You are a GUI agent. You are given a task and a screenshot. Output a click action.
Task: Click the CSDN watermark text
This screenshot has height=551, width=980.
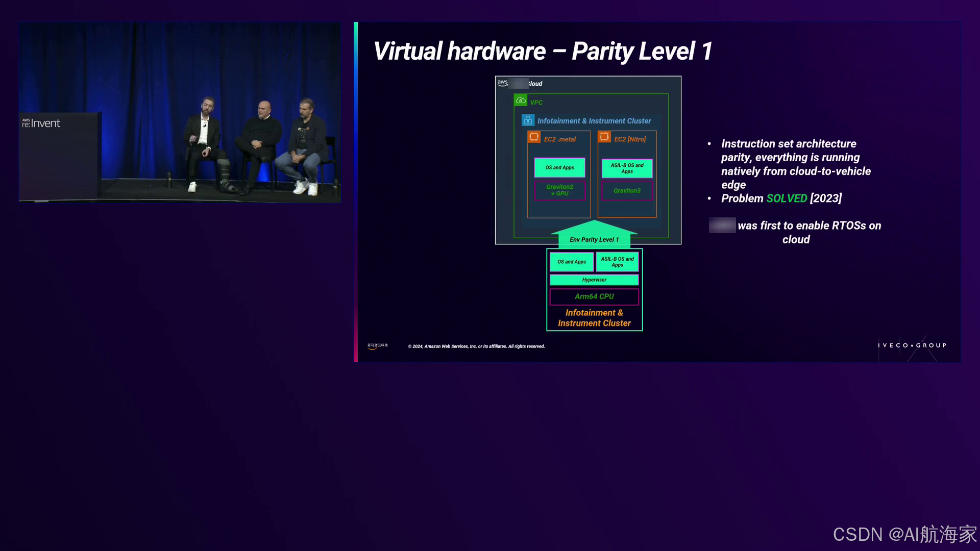pos(904,534)
